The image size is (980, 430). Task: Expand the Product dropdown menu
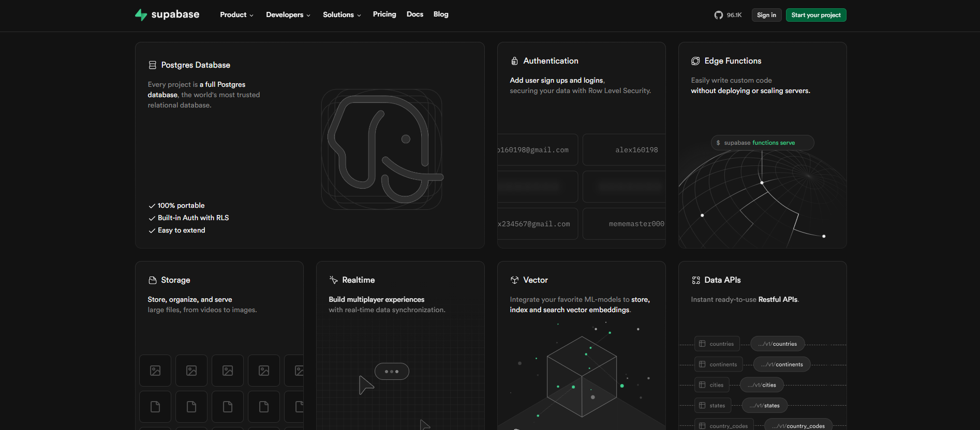tap(236, 14)
